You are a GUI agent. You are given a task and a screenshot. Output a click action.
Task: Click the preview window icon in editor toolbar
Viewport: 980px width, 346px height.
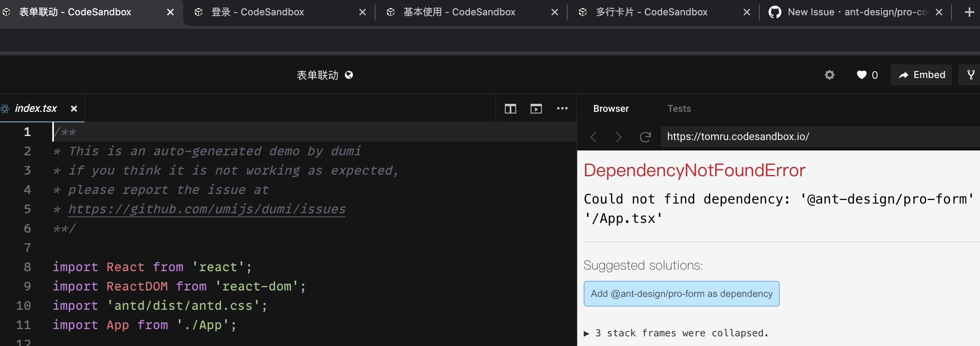click(536, 109)
